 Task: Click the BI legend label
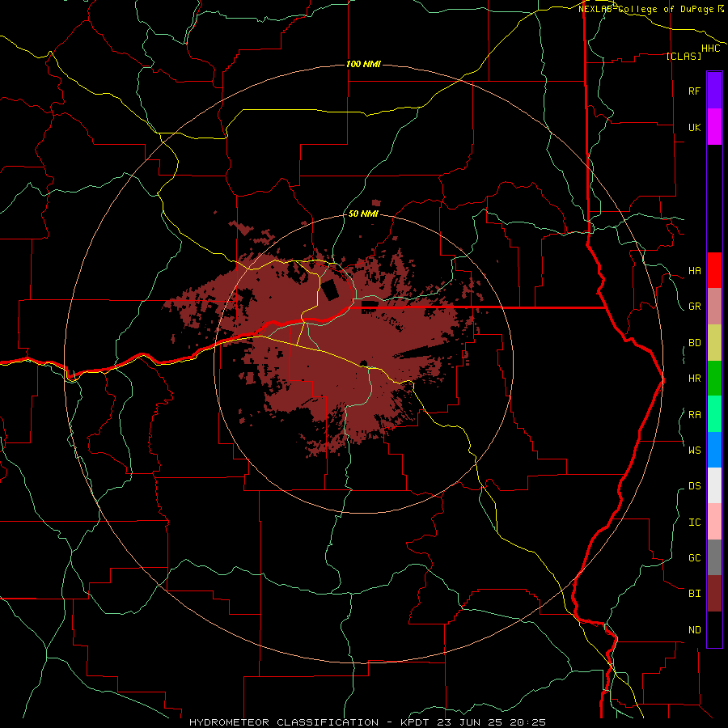(x=694, y=594)
